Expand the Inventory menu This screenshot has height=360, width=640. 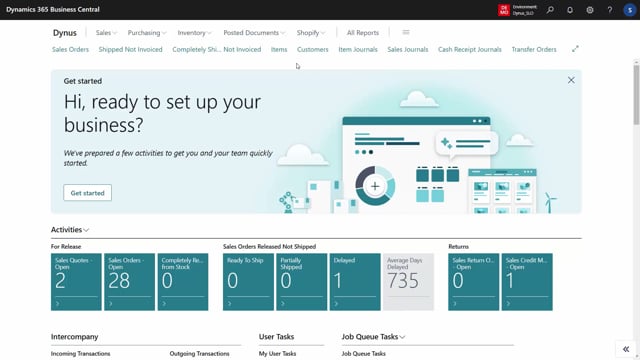(194, 33)
